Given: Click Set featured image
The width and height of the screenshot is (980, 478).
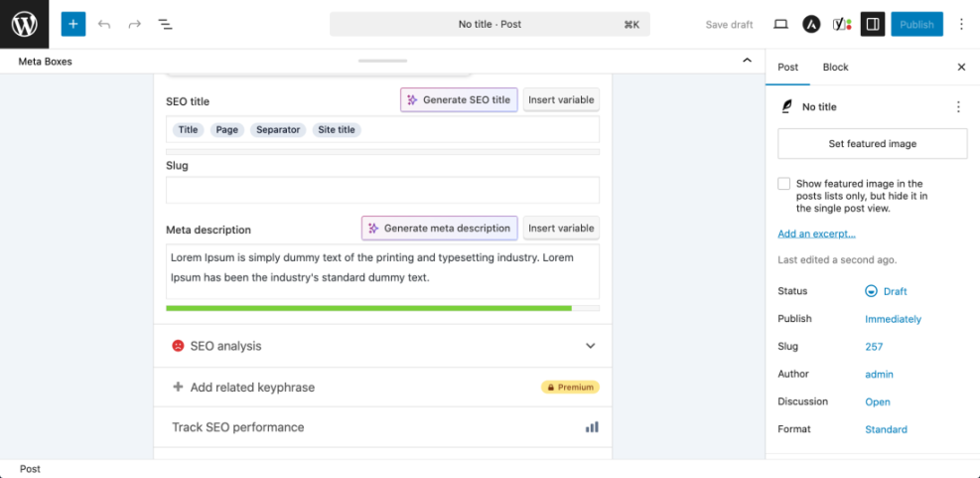Looking at the screenshot, I should [x=873, y=143].
